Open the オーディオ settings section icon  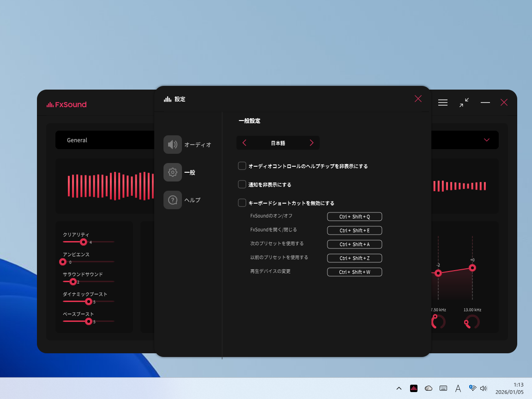click(173, 145)
